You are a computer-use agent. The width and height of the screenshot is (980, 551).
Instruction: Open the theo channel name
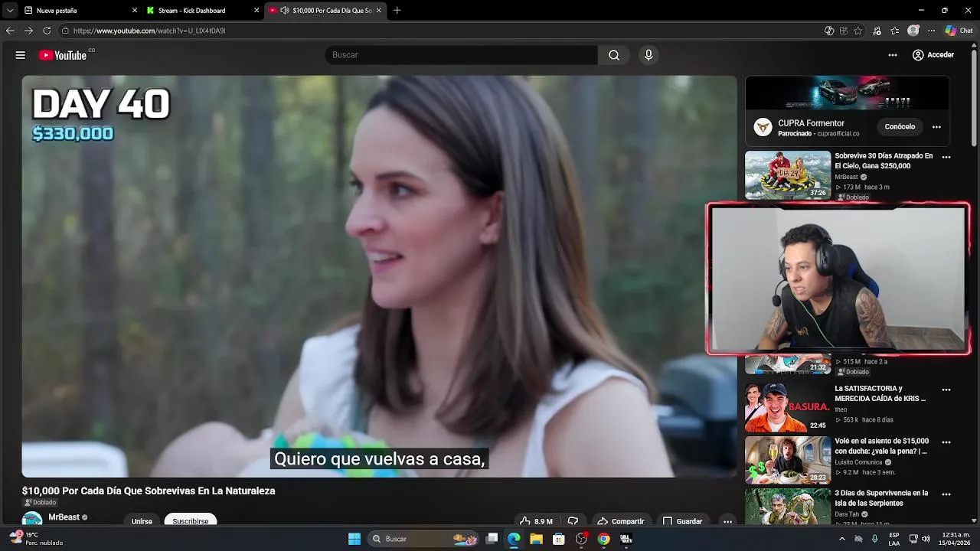click(x=841, y=409)
